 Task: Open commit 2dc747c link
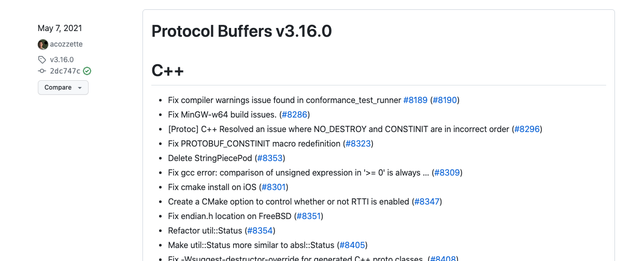pyautogui.click(x=65, y=71)
